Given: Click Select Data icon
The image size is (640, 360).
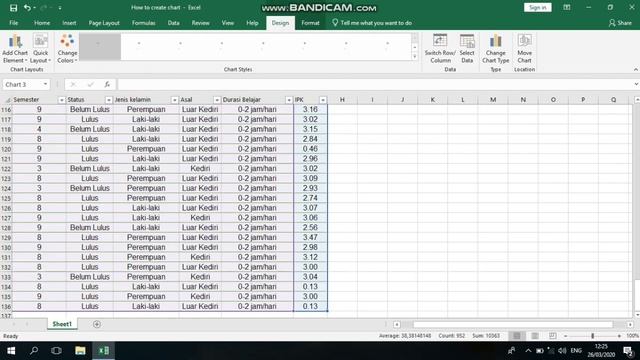Looking at the screenshot, I should click(467, 49).
